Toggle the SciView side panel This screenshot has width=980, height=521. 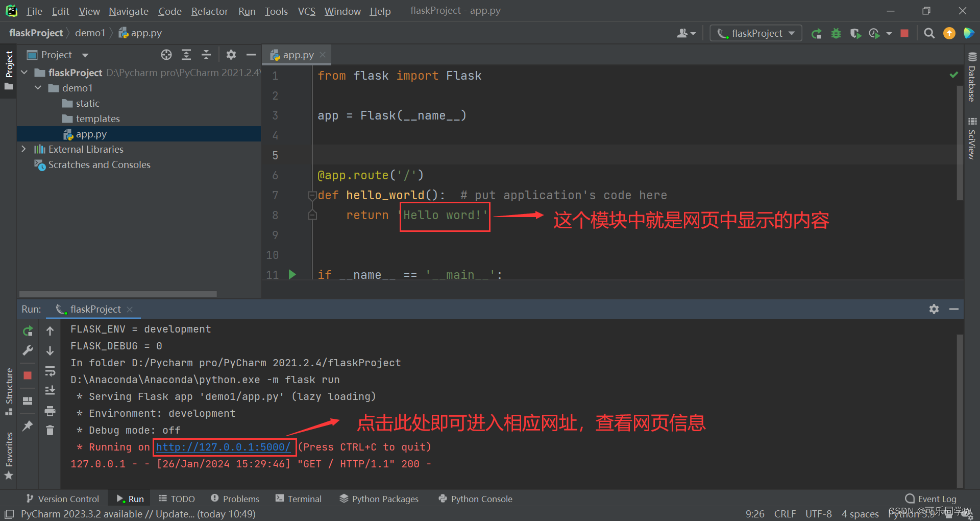(972, 138)
